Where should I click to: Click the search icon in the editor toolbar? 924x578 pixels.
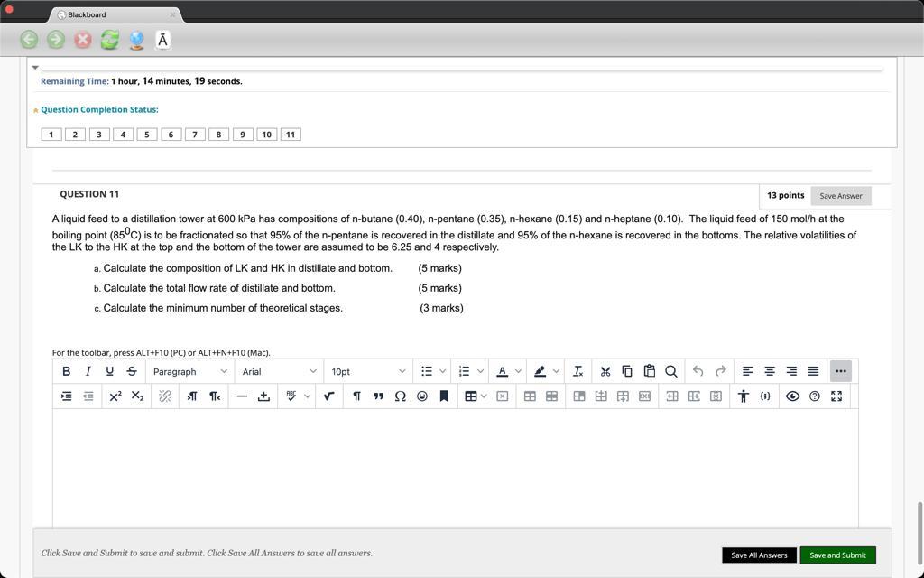point(670,370)
